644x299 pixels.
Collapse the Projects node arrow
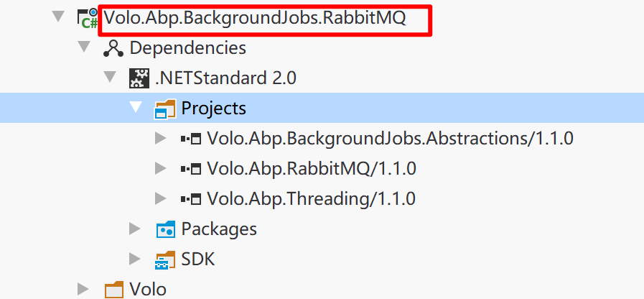(136, 108)
